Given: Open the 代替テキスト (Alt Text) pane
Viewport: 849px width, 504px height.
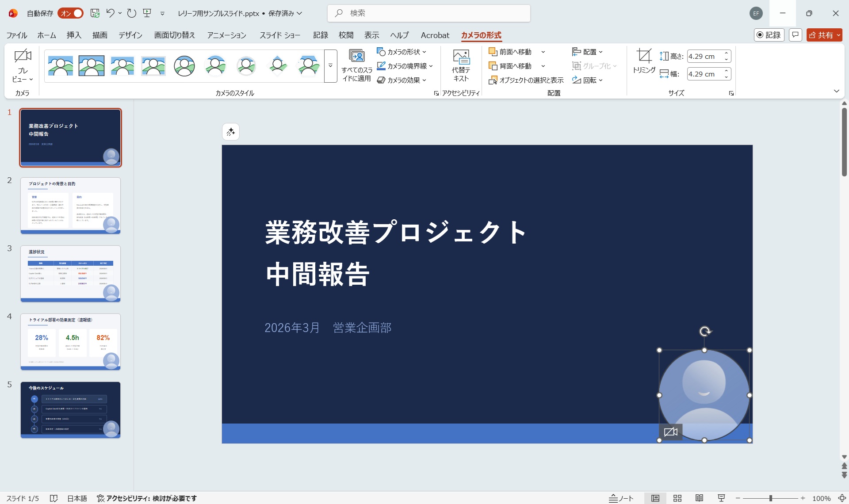Looking at the screenshot, I should (461, 65).
